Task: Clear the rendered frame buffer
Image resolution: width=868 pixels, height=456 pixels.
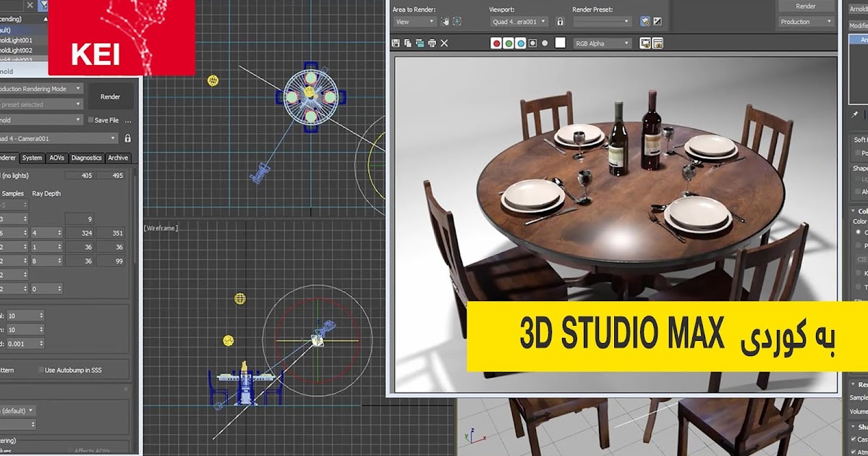Action: click(444, 43)
